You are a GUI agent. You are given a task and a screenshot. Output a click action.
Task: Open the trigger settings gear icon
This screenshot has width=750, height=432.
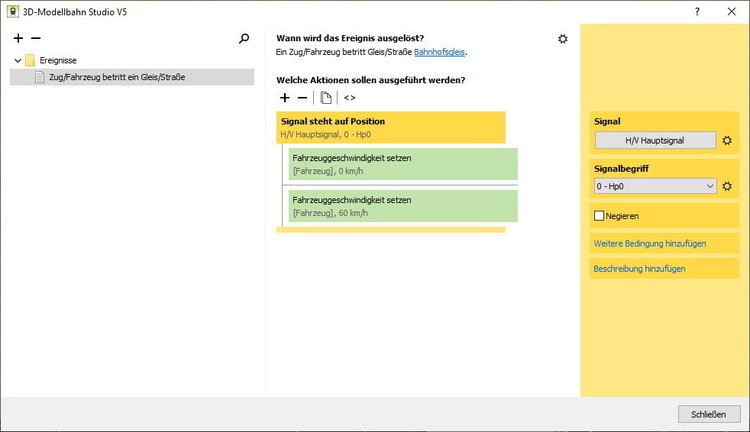tap(563, 39)
